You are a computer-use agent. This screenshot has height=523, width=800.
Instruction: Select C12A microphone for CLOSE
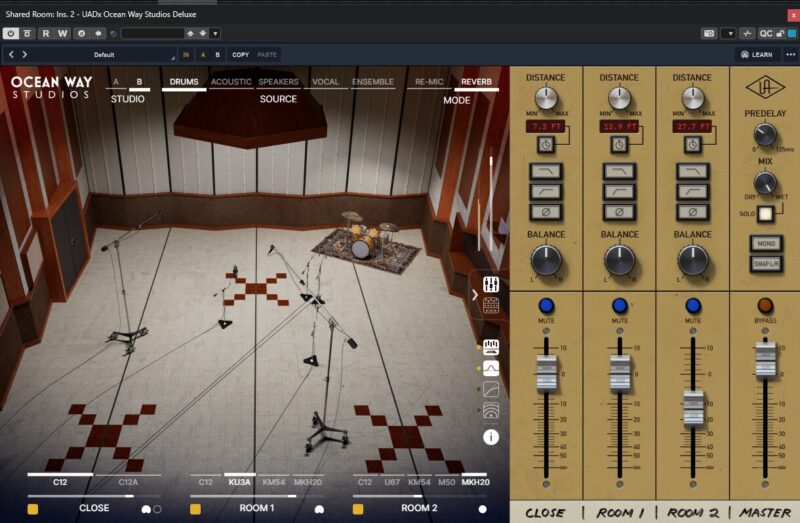tap(128, 482)
